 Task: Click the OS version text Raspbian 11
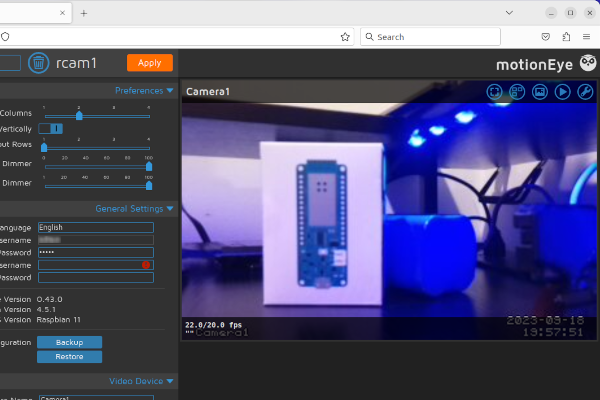59,320
